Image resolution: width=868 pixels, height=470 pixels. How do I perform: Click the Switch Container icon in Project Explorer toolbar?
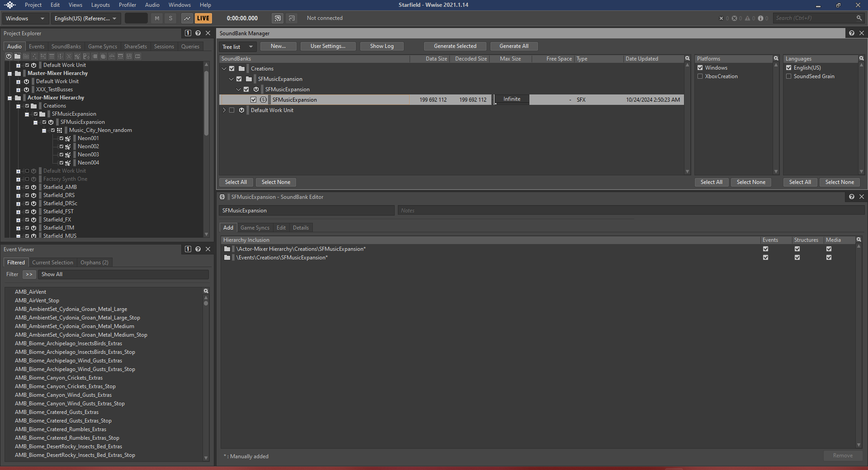[x=60, y=56]
